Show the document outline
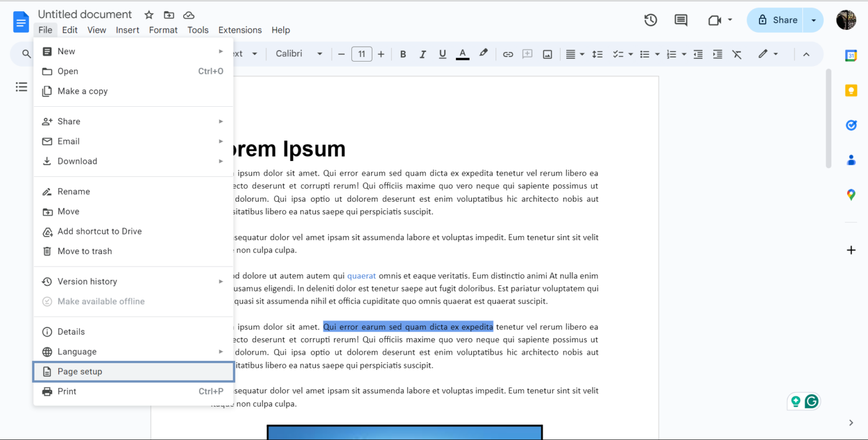Image resolution: width=868 pixels, height=440 pixels. tap(21, 87)
